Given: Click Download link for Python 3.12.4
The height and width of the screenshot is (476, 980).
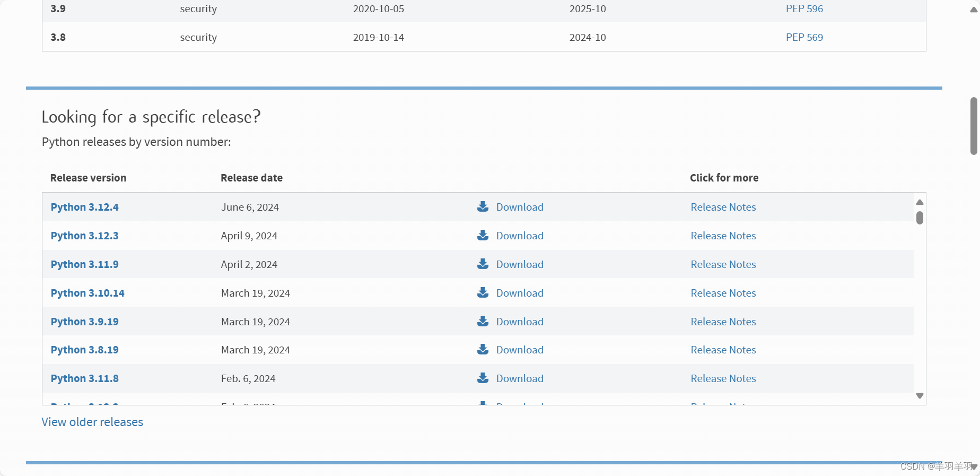Looking at the screenshot, I should point(520,207).
